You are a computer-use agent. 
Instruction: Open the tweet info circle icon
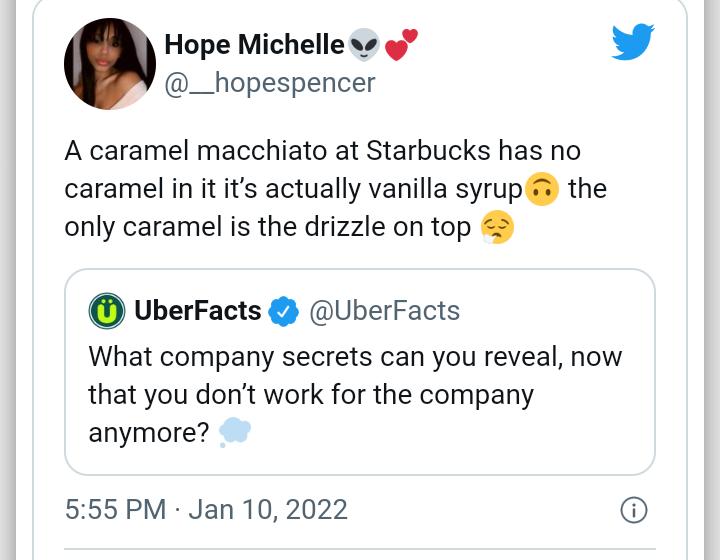[x=634, y=510]
